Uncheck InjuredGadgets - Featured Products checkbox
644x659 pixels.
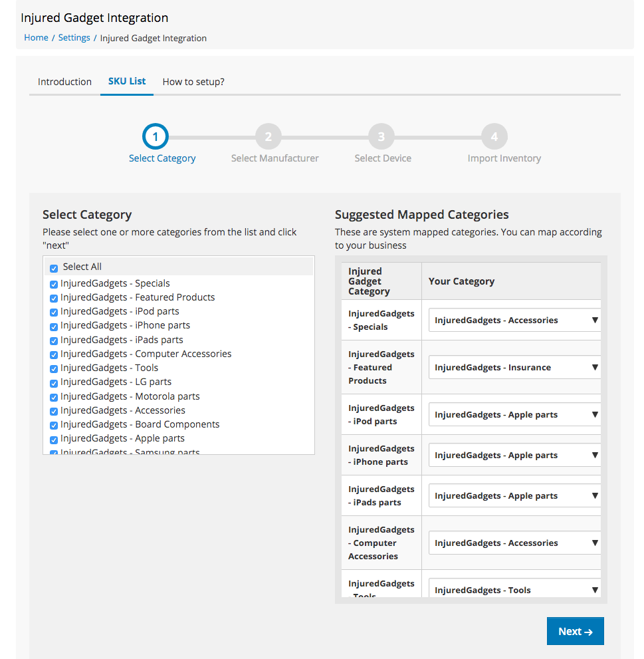coord(54,299)
